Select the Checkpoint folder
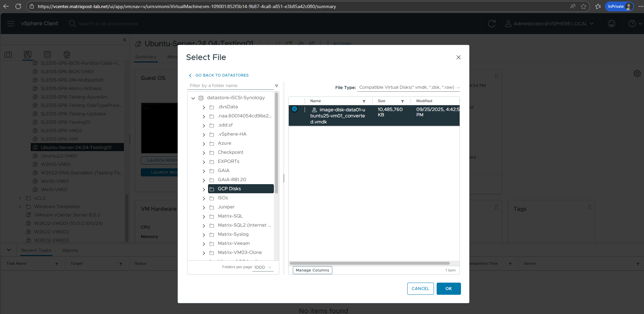The image size is (644, 314). 230,152
